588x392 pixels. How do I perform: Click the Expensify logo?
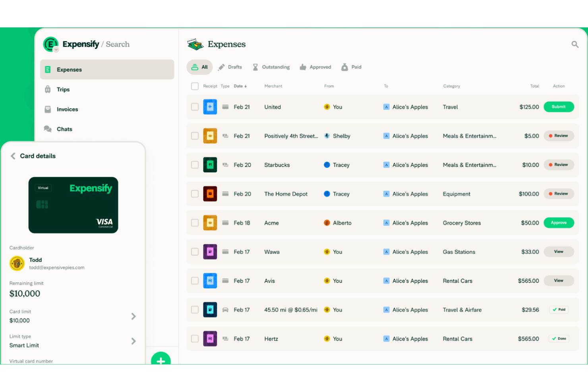point(51,44)
